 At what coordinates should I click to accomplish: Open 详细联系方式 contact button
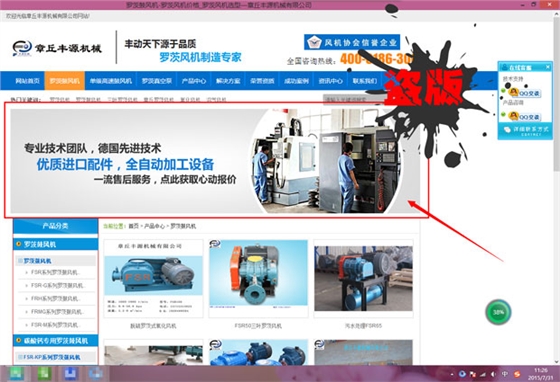[525, 130]
